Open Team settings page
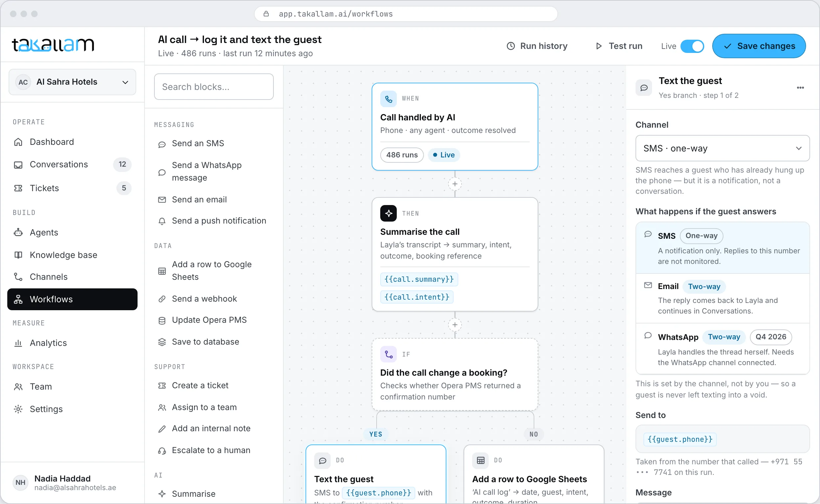The width and height of the screenshot is (820, 504). click(72, 387)
